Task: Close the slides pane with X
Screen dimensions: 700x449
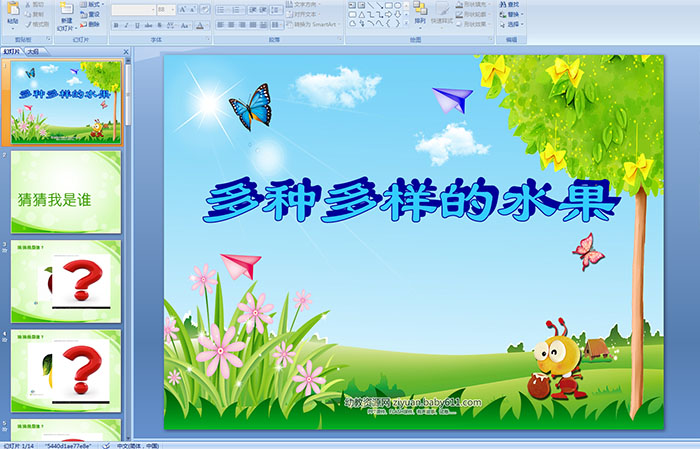Action: (x=126, y=52)
